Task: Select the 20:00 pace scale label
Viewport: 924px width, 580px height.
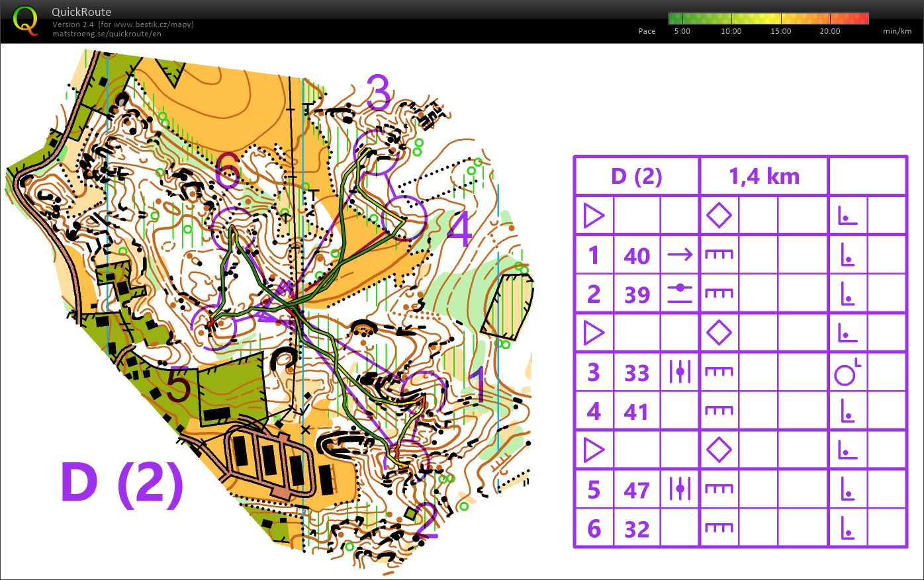Action: [829, 31]
